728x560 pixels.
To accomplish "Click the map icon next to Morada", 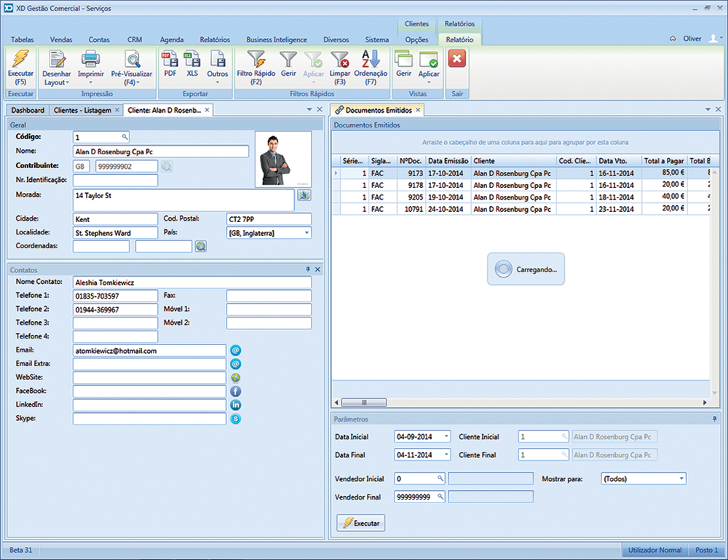I will tap(304, 195).
